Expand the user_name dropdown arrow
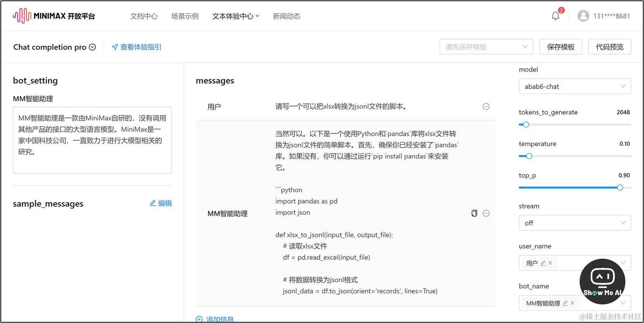 [x=623, y=263]
